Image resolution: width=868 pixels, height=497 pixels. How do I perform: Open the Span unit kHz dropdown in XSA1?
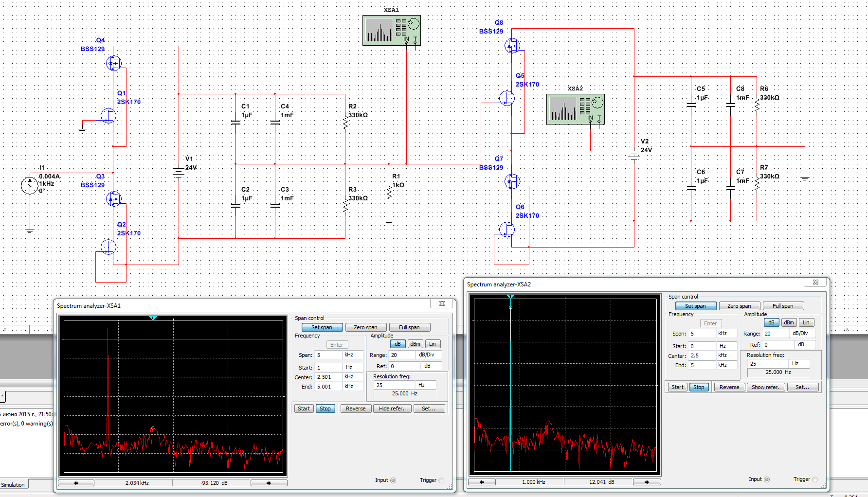353,355
